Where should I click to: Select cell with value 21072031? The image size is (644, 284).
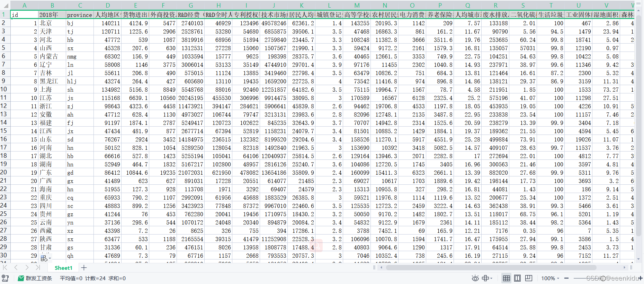pyautogui.click(x=191, y=172)
